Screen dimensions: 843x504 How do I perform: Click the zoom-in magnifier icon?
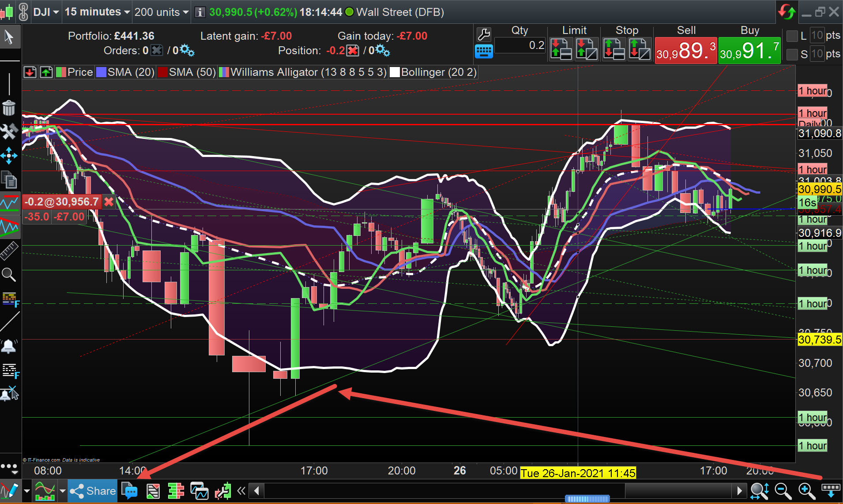point(806,491)
